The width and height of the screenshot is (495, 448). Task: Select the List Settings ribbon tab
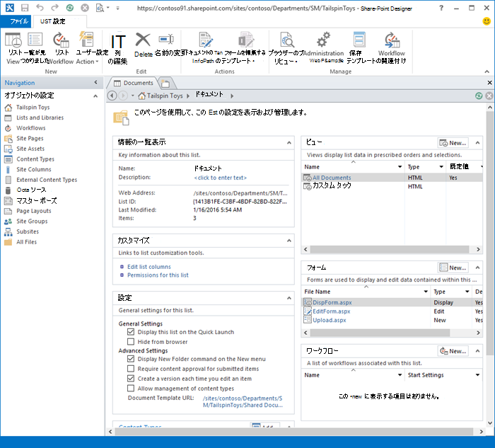pyautogui.click(x=59, y=21)
